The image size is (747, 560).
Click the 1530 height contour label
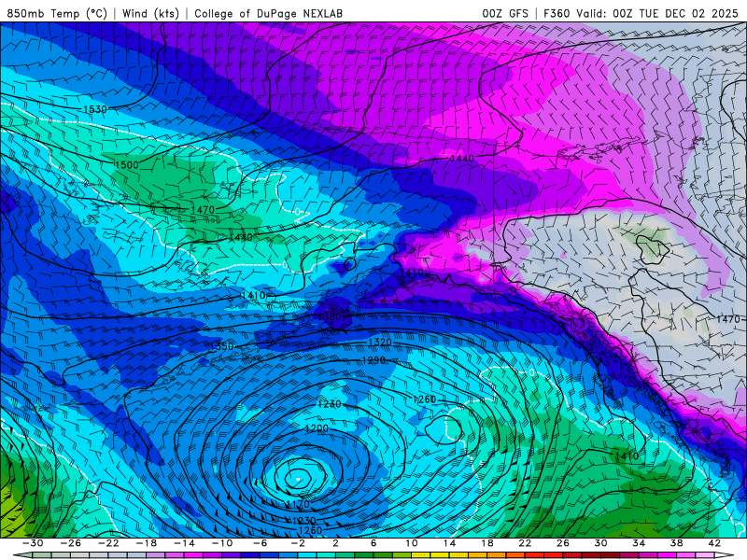pos(95,109)
